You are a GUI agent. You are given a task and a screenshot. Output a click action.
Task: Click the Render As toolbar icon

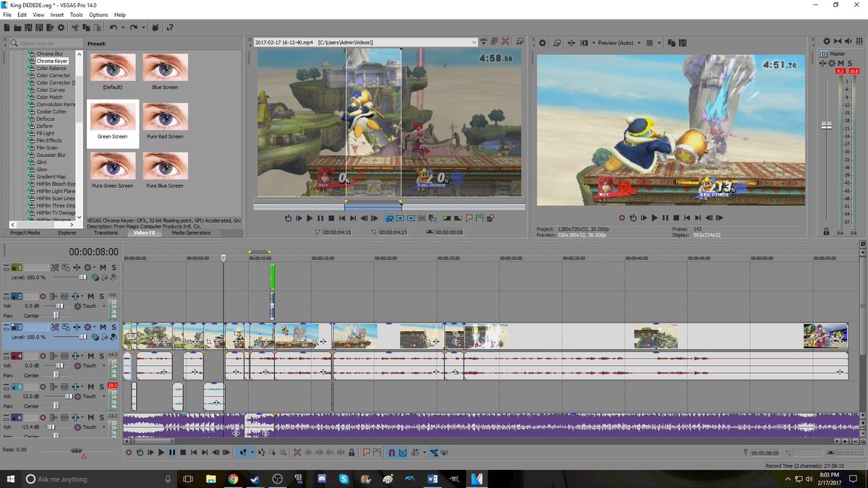click(x=50, y=27)
